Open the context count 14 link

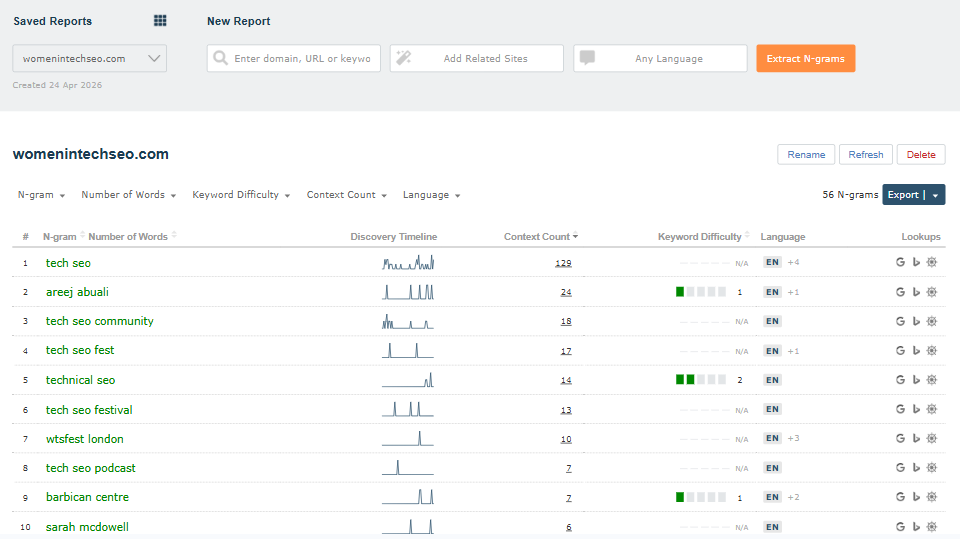566,380
